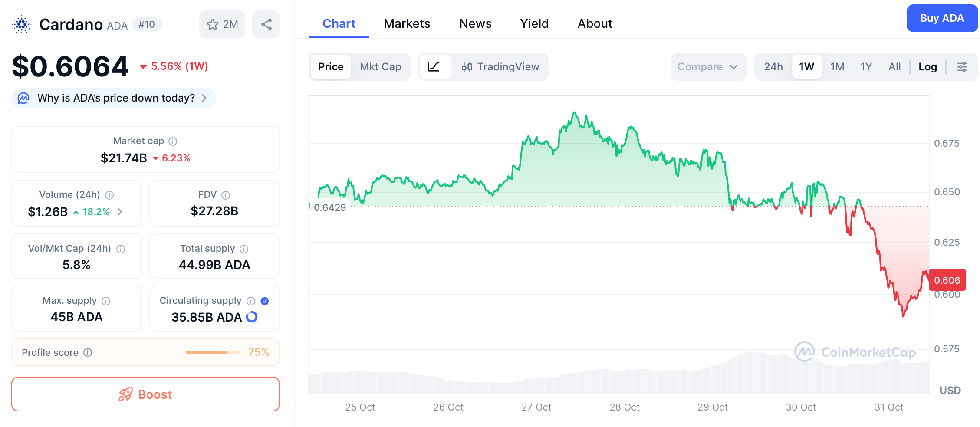Click the Buy ADA button

click(941, 18)
